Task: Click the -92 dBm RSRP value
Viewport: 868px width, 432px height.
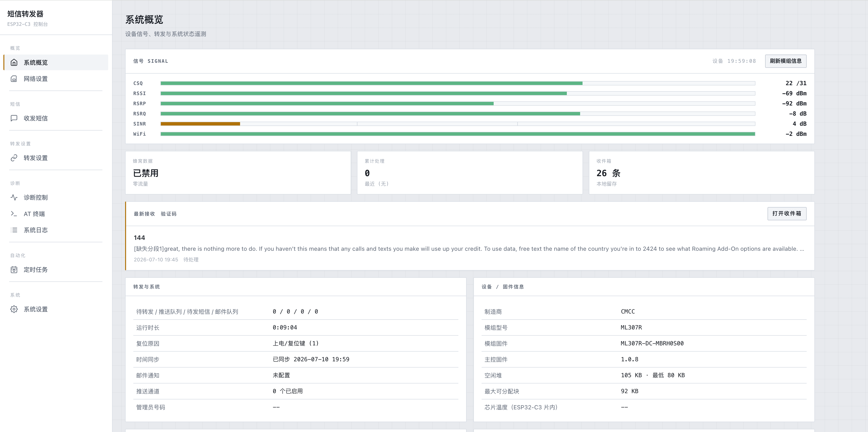Action: tap(794, 103)
